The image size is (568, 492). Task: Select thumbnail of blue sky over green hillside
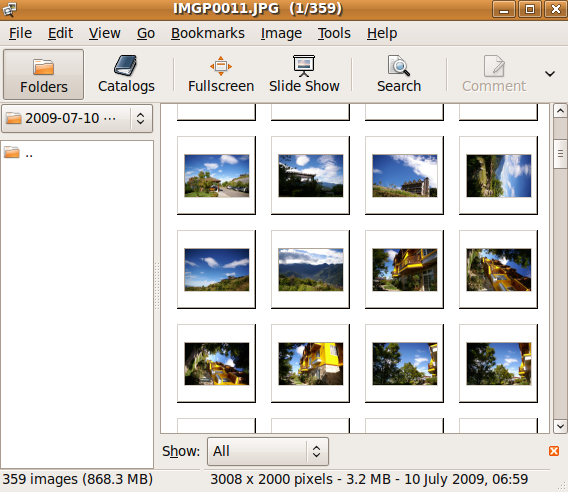217,270
